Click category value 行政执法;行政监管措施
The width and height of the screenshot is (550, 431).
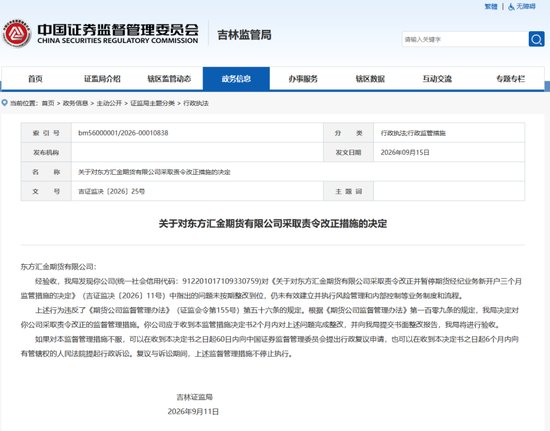pos(413,133)
